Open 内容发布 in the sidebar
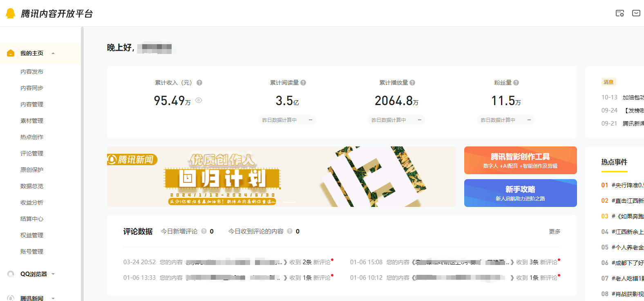Viewport: 644px width, 301px height. tap(32, 72)
